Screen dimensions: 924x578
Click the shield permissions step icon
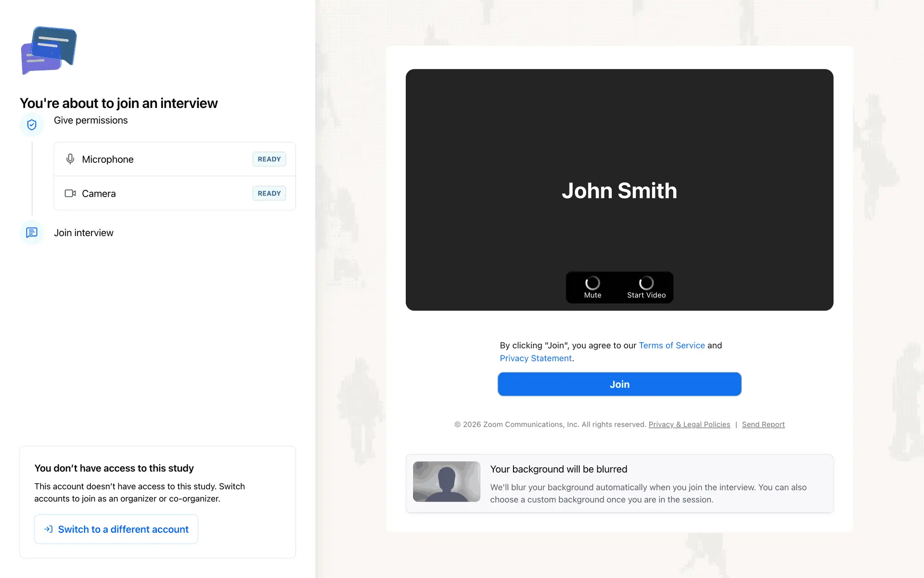[32, 125]
